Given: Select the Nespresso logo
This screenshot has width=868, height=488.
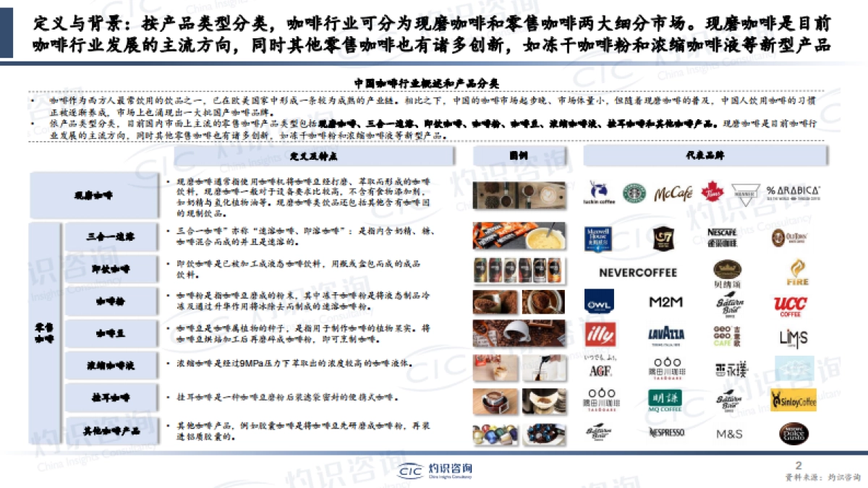Looking at the screenshot, I should 665,432.
